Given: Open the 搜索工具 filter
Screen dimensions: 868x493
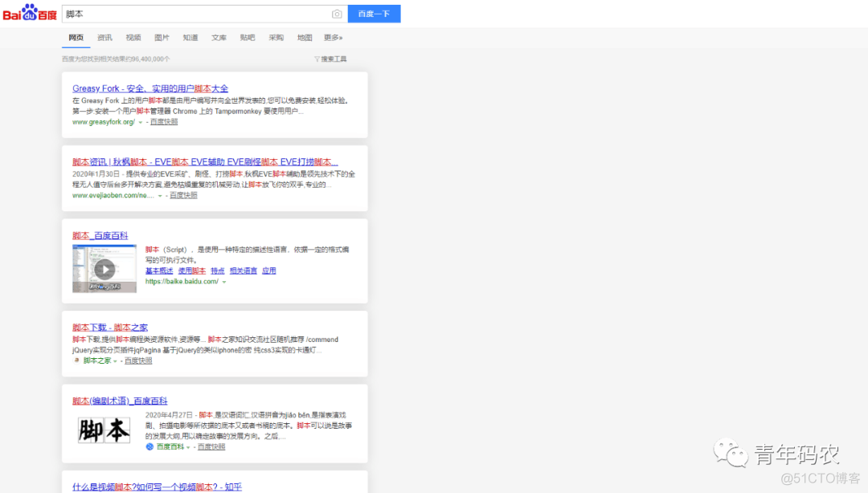Looking at the screenshot, I should click(x=330, y=59).
